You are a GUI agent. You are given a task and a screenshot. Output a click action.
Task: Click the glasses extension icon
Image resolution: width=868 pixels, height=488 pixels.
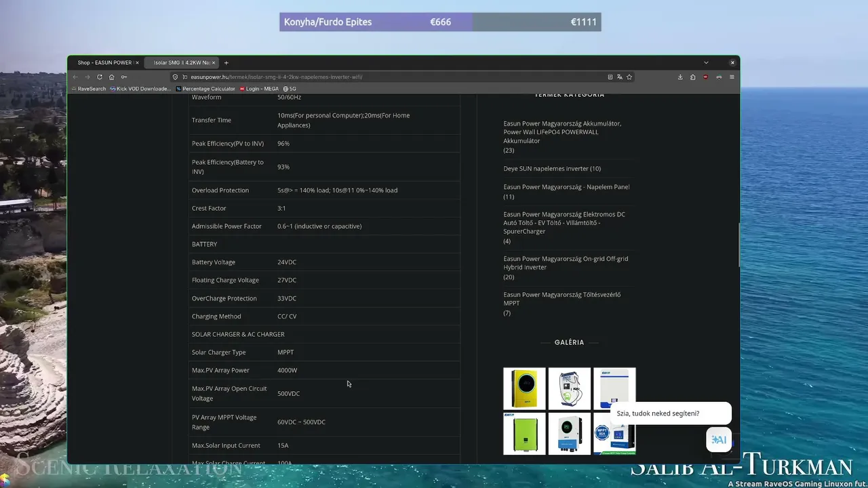point(719,77)
